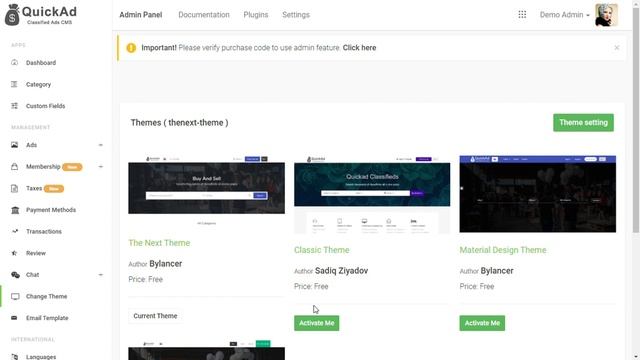
Task: Open the Material Design Theme title link
Action: [503, 250]
